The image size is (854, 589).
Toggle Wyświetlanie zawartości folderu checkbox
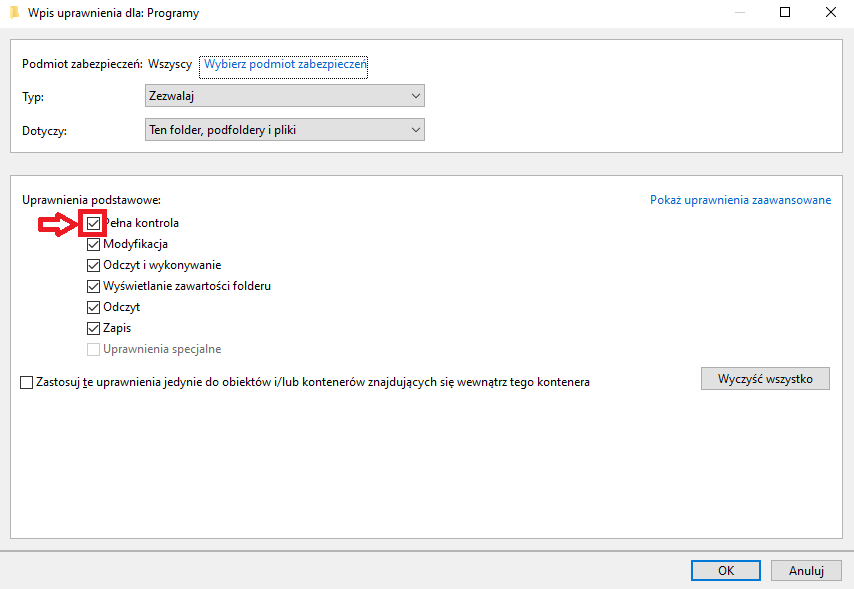pos(94,286)
